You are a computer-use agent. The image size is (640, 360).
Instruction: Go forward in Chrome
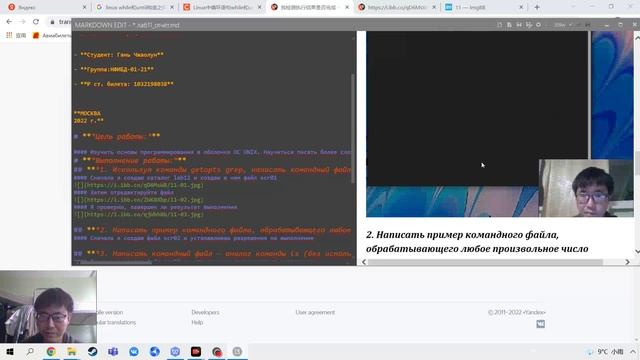(x=22, y=22)
